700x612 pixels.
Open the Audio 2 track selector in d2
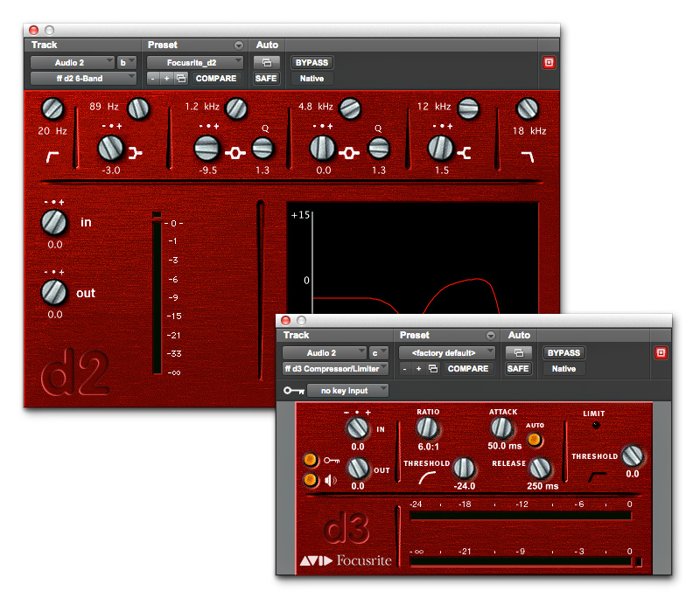pyautogui.click(x=73, y=62)
